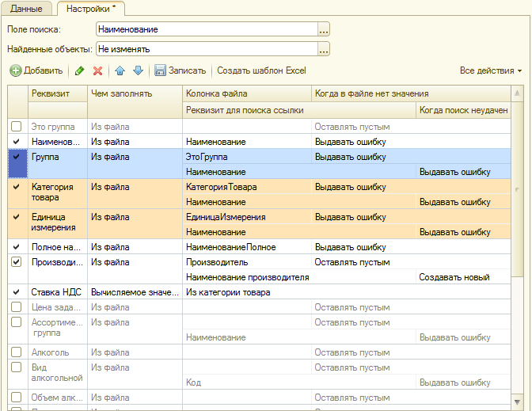The width and height of the screenshot is (532, 411).
Task: Open the Поле поиска selection button
Action: point(323,29)
